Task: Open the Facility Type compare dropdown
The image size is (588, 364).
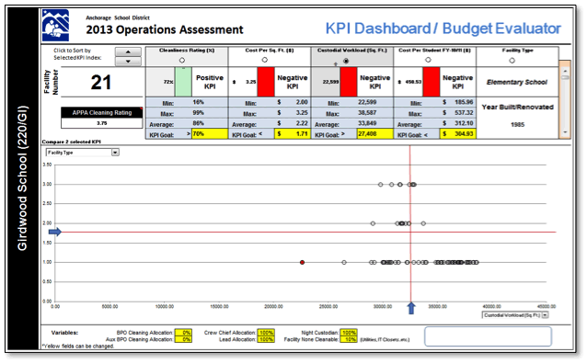Action: click(x=116, y=153)
